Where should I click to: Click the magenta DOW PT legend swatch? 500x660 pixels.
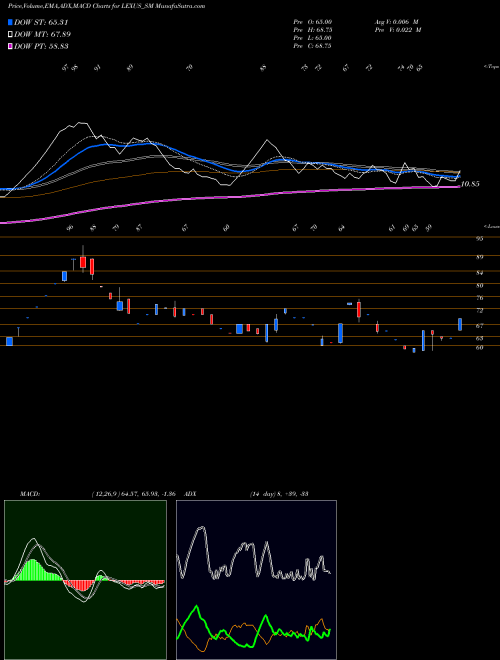point(10,46)
